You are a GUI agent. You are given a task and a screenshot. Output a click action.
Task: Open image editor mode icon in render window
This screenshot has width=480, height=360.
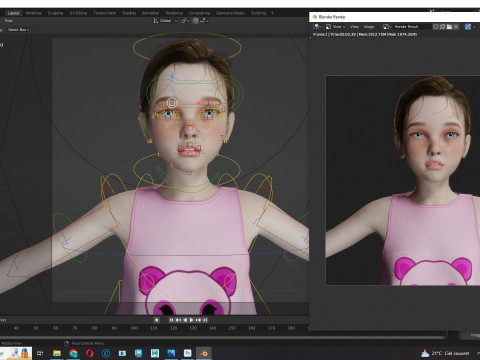click(328, 27)
